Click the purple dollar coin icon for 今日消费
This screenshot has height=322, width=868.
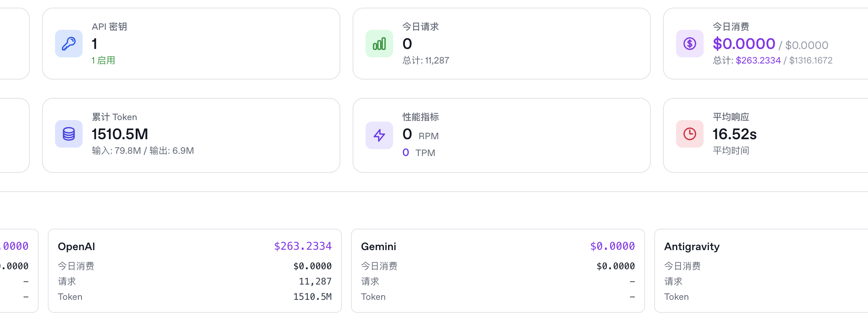tap(690, 44)
